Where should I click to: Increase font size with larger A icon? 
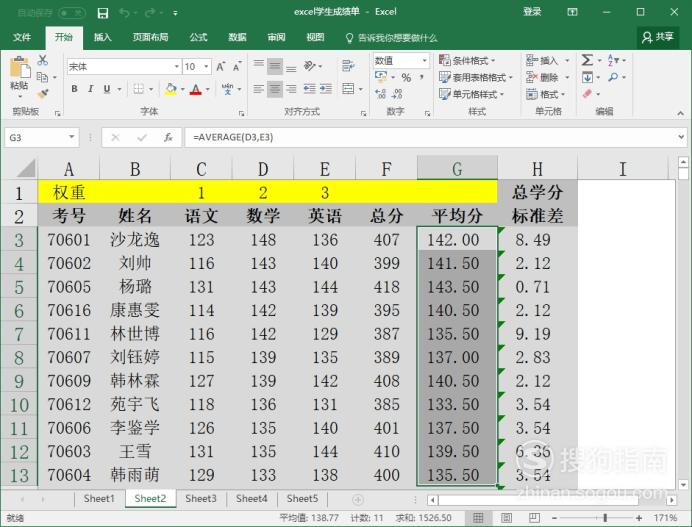220,67
